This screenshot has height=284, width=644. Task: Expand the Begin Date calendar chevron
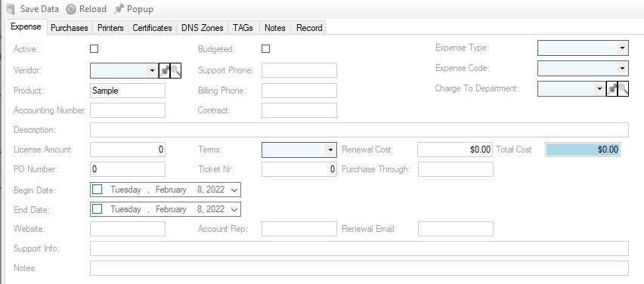pyautogui.click(x=234, y=190)
